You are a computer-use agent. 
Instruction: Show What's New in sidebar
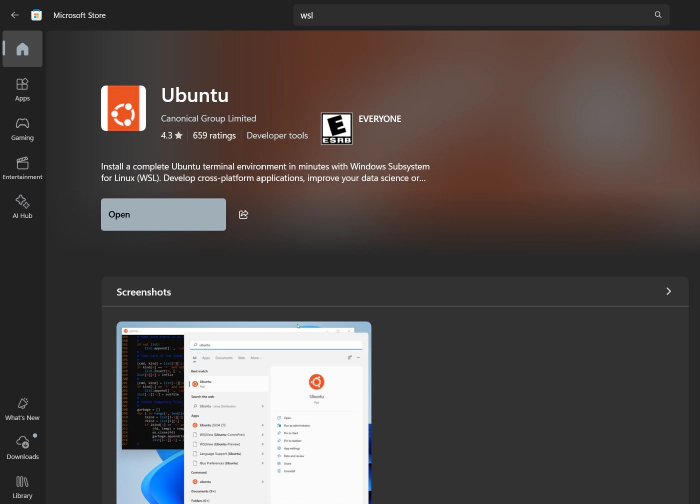point(22,407)
